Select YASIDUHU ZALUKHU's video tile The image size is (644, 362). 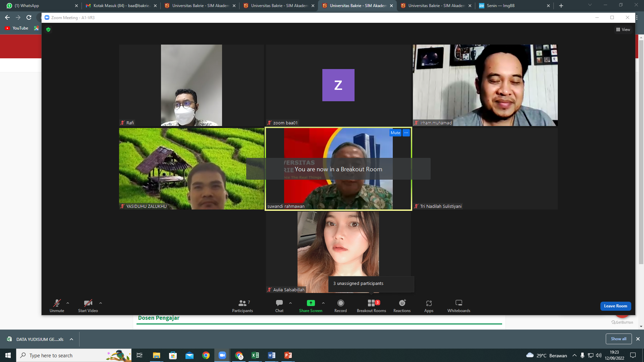click(x=192, y=169)
